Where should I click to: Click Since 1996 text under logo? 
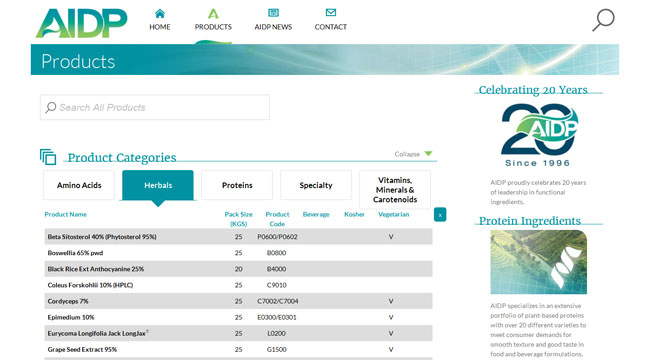click(537, 163)
